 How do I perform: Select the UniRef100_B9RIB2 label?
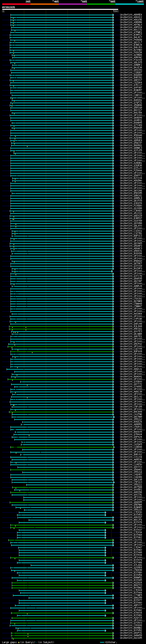[131, 77]
